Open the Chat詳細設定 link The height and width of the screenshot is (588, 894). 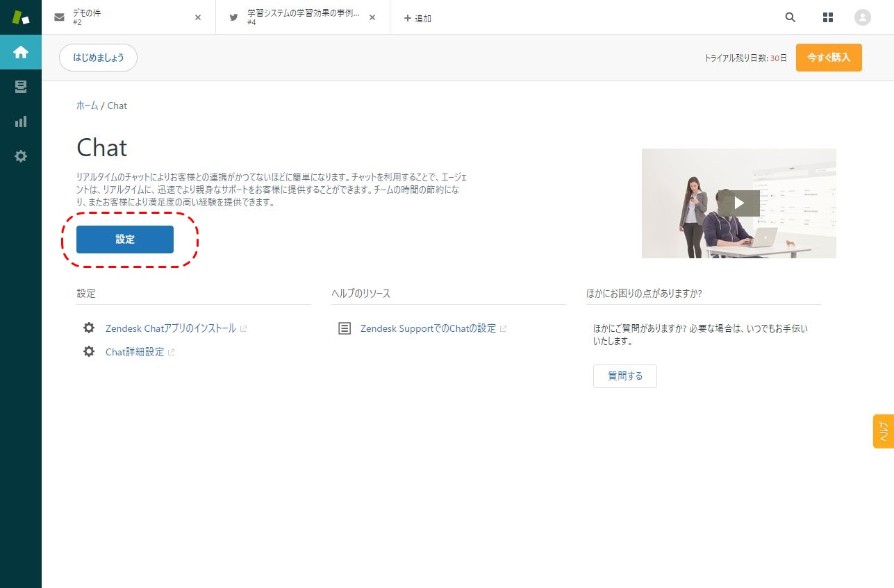tap(135, 352)
